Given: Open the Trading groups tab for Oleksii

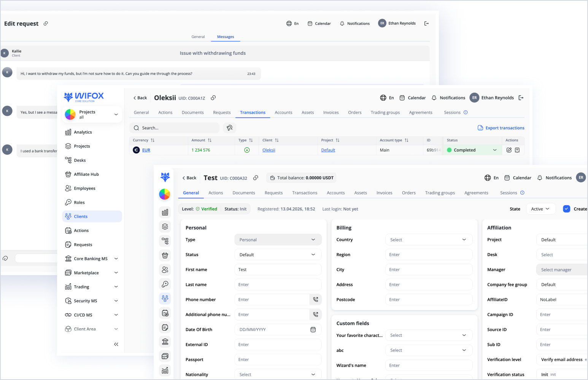Looking at the screenshot, I should 385,112.
